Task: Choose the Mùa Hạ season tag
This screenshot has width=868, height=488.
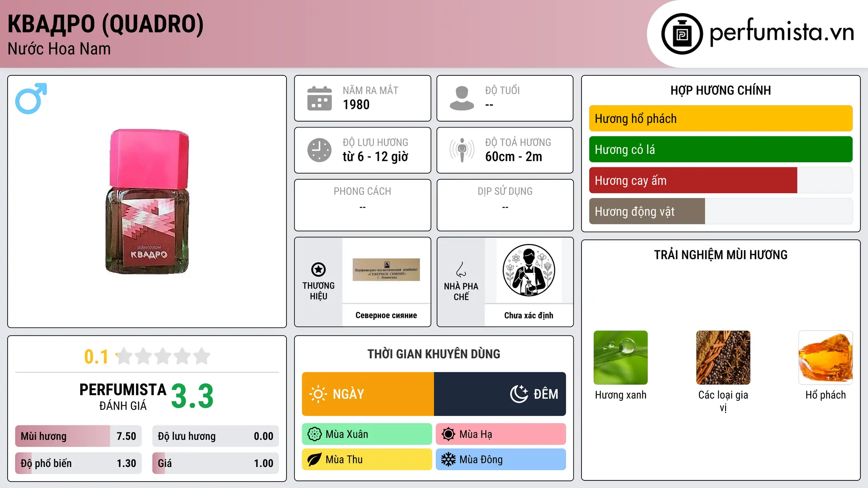Action: (x=501, y=434)
